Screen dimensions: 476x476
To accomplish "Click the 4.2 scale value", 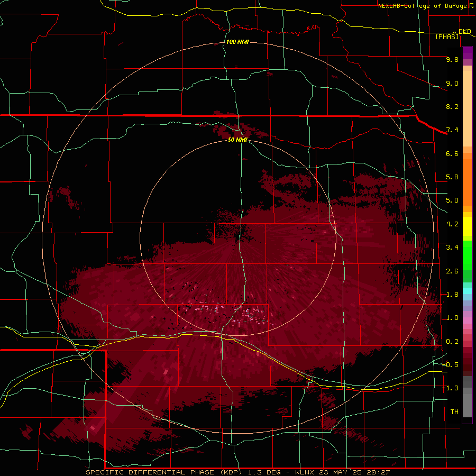I will pos(452,224).
